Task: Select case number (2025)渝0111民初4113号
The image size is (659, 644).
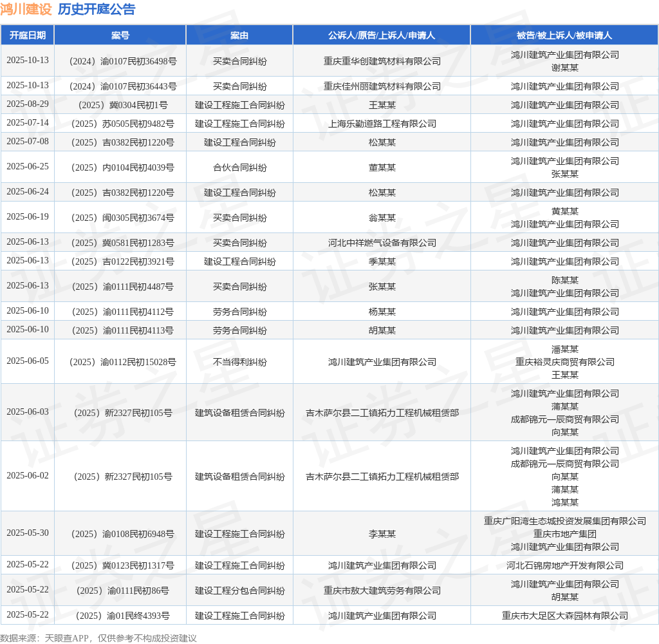Action: pos(123,330)
